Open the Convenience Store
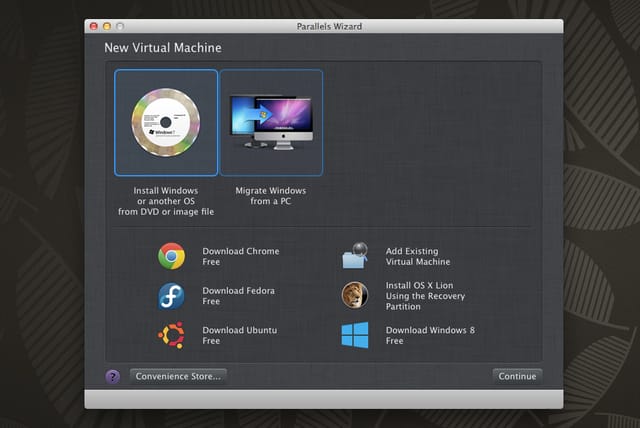Image resolution: width=640 pixels, height=428 pixels. coord(178,376)
